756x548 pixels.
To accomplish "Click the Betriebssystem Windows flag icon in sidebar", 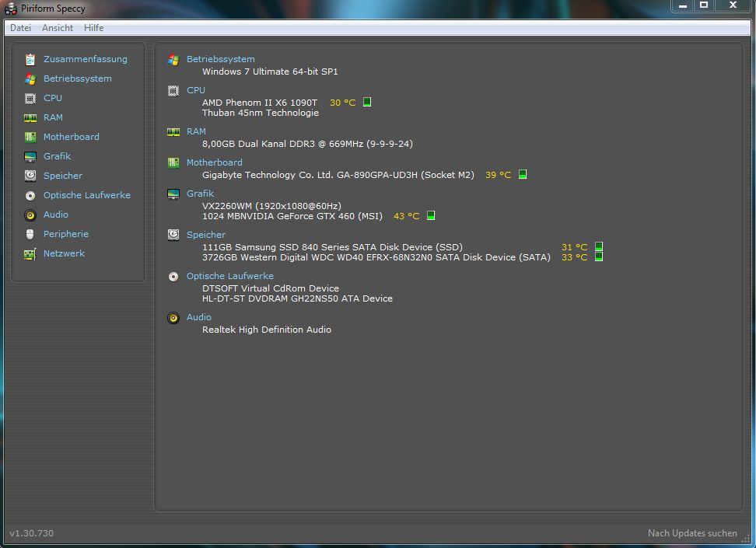I will click(x=30, y=79).
